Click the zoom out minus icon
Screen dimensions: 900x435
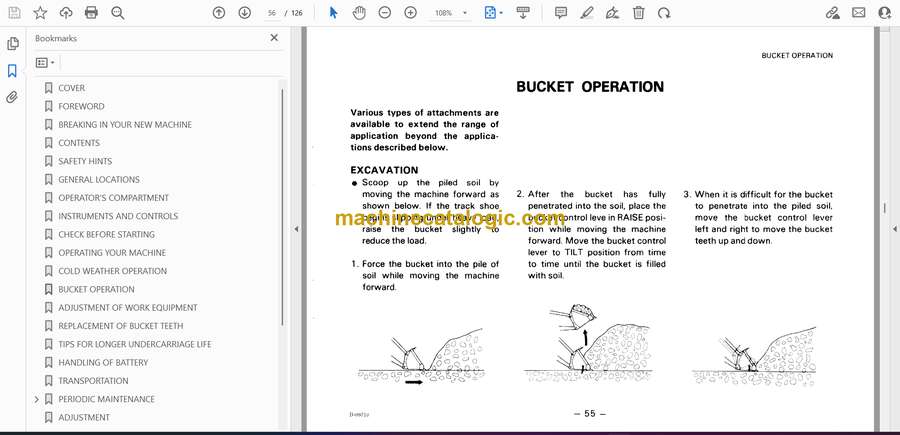point(385,13)
